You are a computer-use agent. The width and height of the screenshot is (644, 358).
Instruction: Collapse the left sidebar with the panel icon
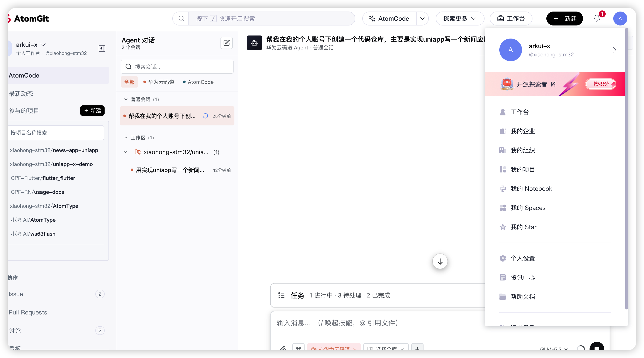click(102, 48)
